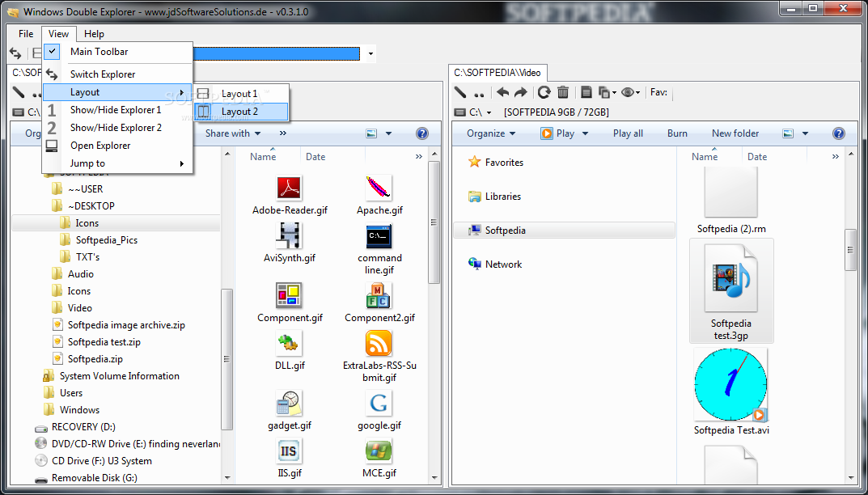
Task: Select IIS.gif file icon
Action: [x=289, y=451]
